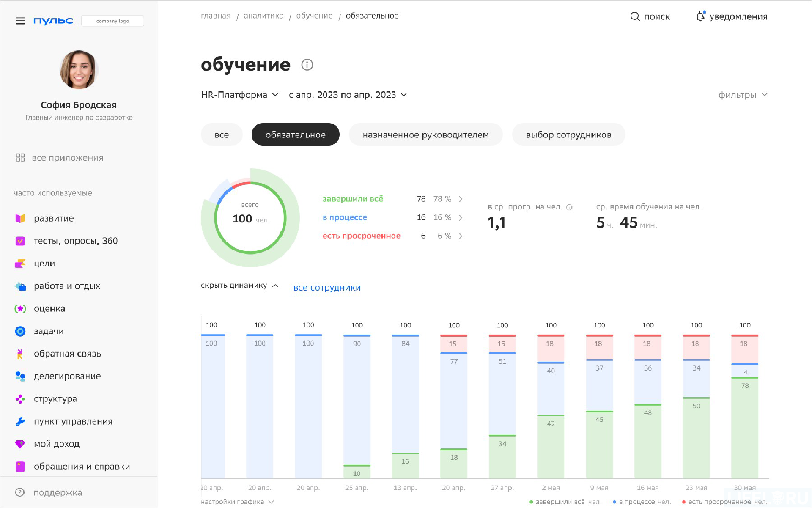Select the тесты, опросы, 360 icon
Screen dimensions: 812x508
[20, 241]
